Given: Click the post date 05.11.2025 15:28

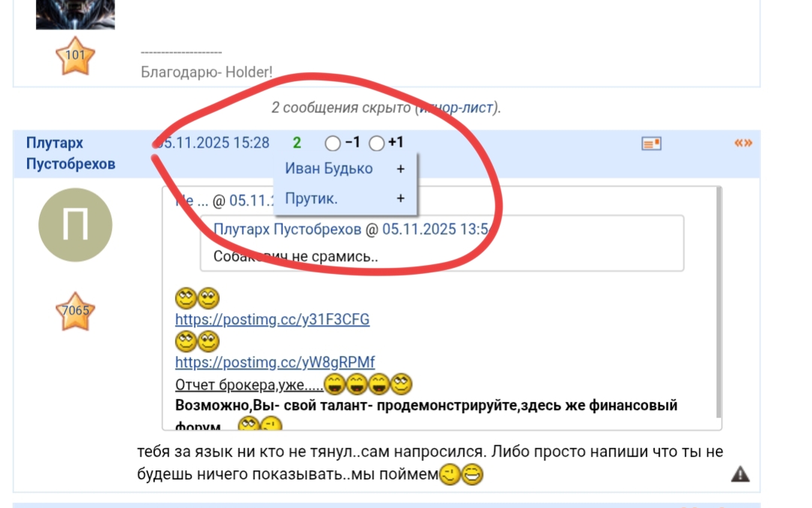Looking at the screenshot, I should [x=212, y=143].
